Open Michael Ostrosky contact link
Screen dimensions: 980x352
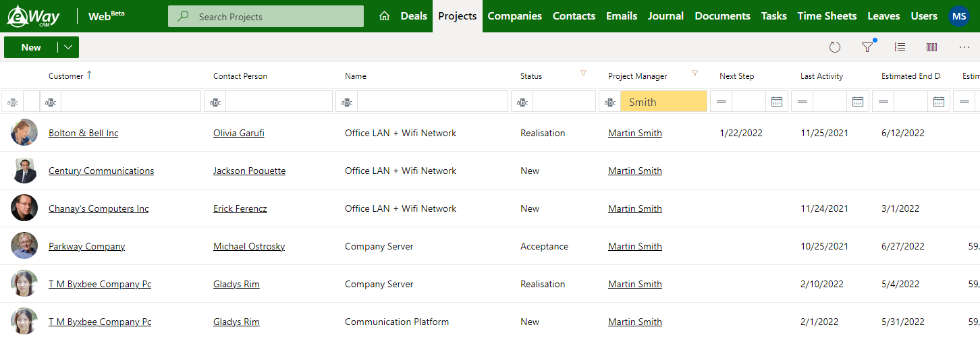coord(249,246)
